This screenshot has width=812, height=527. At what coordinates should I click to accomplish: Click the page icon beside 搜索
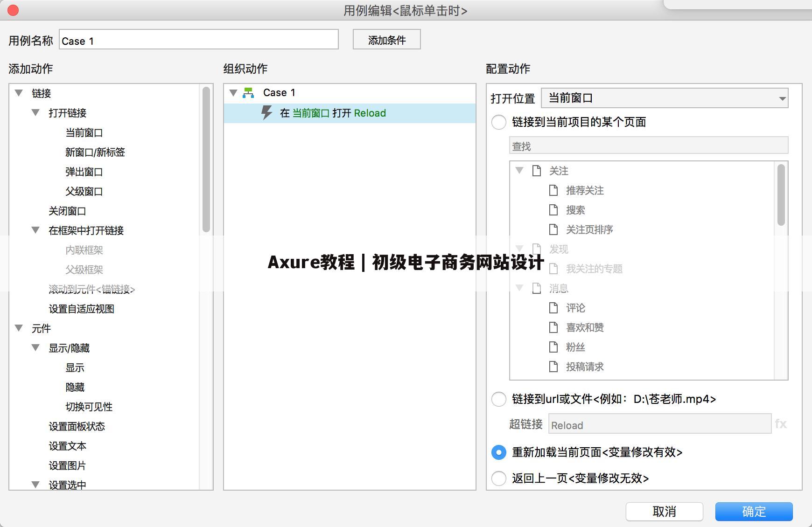553,210
